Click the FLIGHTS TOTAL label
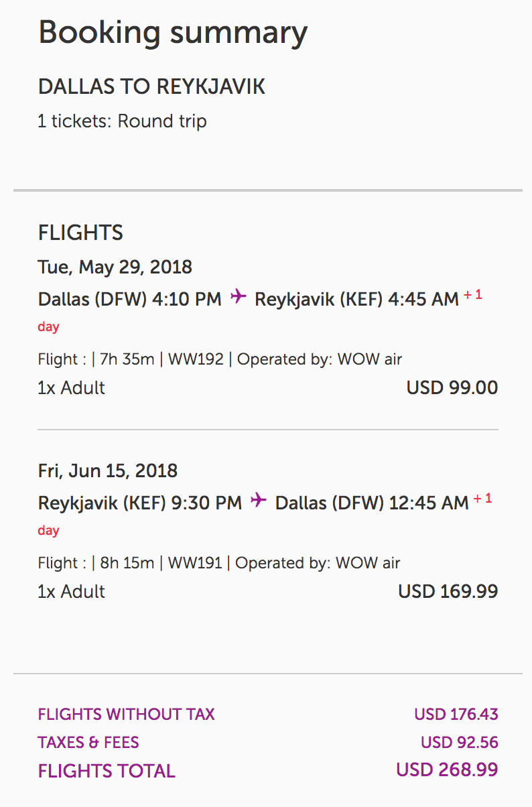This screenshot has width=532, height=807. coord(107,771)
